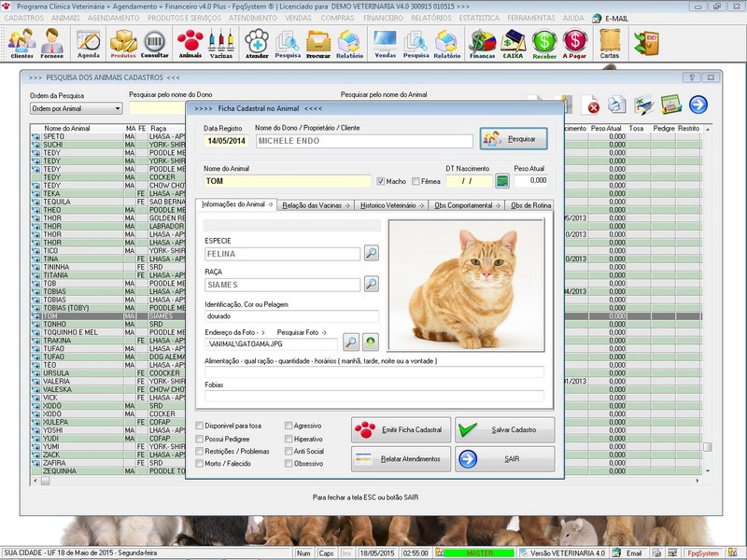Click the list's horizontal scrollbar
This screenshot has height=560, width=747.
tap(366, 481)
